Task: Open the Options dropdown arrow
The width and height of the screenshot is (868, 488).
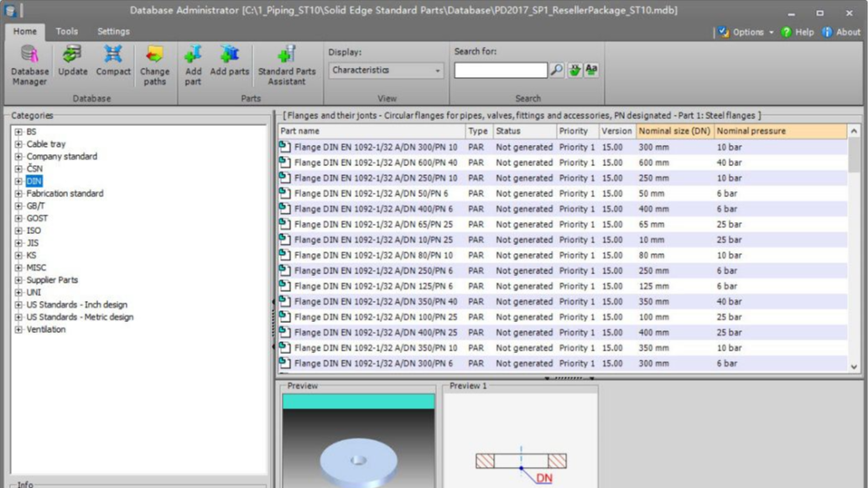Action: pyautogui.click(x=771, y=32)
